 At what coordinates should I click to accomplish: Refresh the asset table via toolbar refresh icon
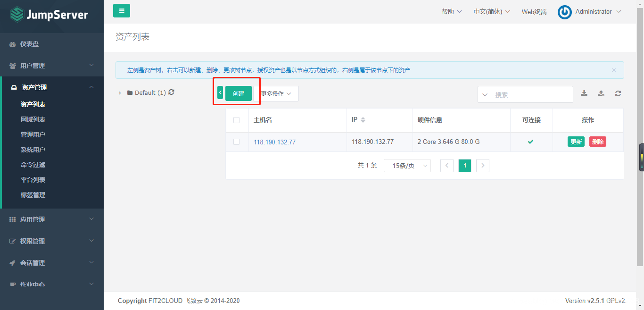618,93
